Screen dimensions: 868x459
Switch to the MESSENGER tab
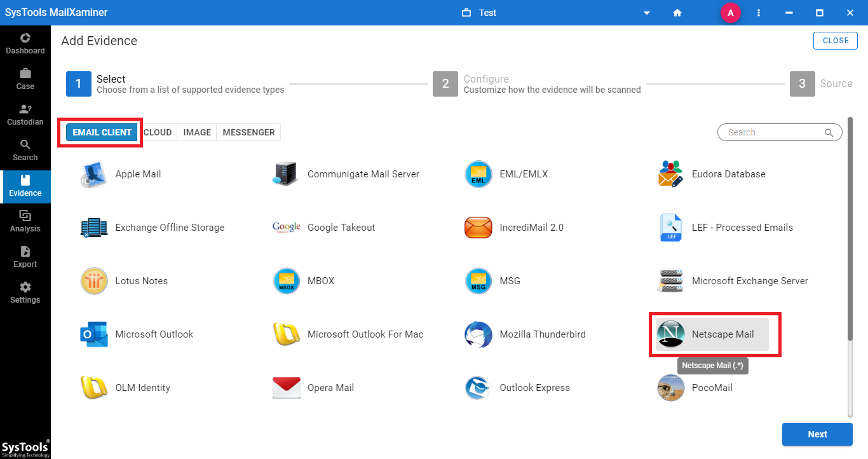click(248, 132)
